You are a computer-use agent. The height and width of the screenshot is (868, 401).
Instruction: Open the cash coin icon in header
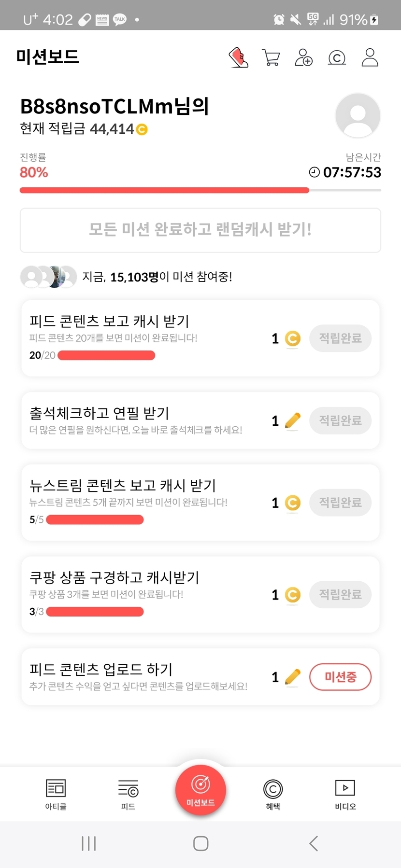click(337, 58)
